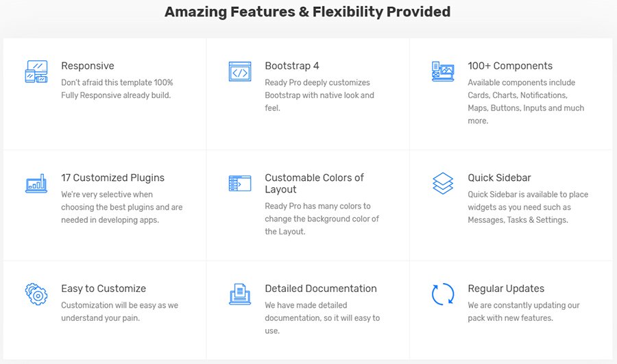Click 'Ready Pro deeply customizes Bootstrap' description

click(x=319, y=95)
